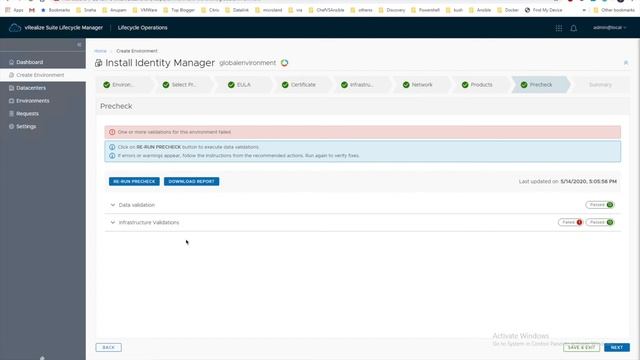The height and width of the screenshot is (360, 640).
Task: Click the collapse icon at the page top right
Action: (626, 63)
